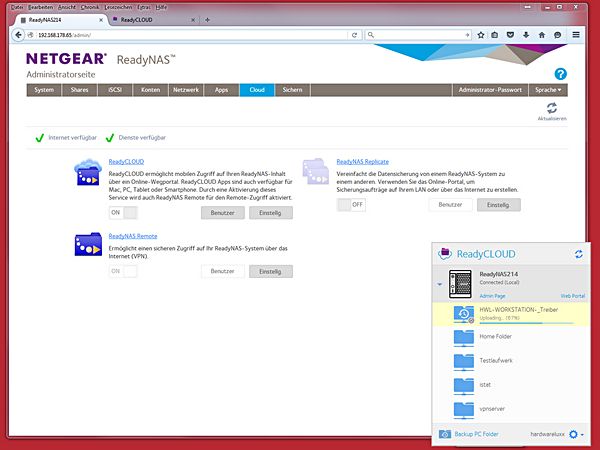Open the Testlaufwerk folder icon
The height and width of the screenshot is (450, 600).
(464, 362)
